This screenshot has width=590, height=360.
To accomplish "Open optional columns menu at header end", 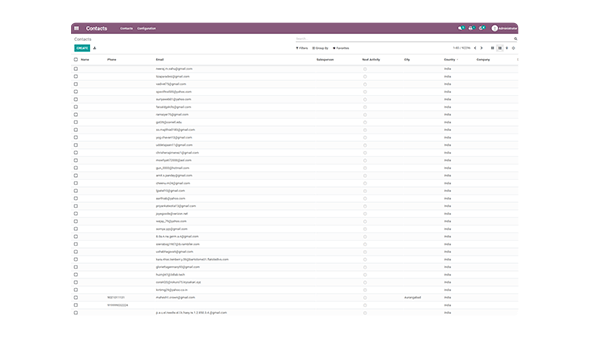I will [517, 59].
